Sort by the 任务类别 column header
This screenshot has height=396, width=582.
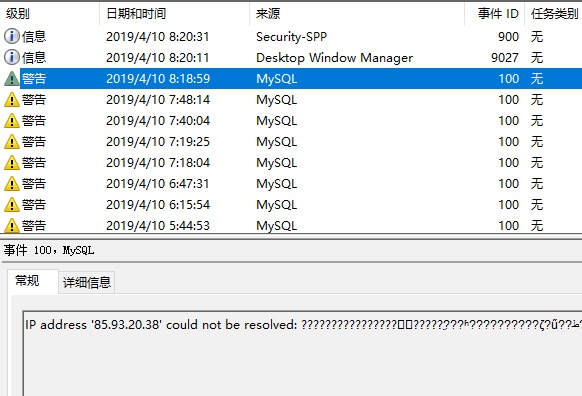click(x=553, y=14)
